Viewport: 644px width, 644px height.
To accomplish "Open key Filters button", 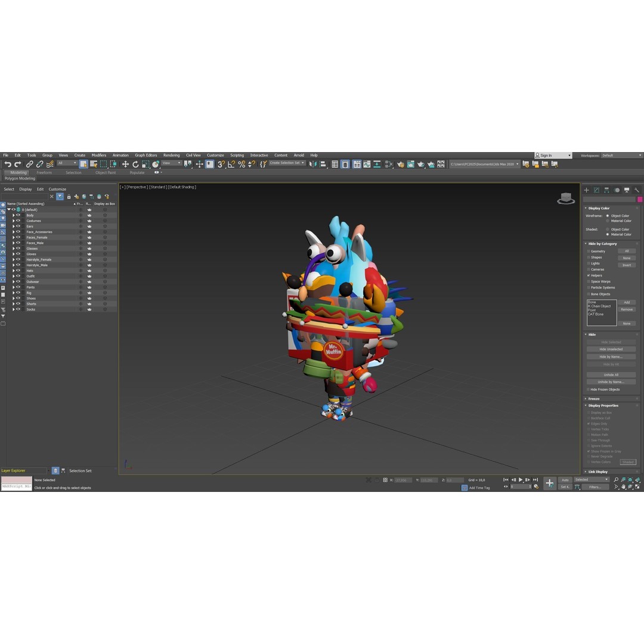I will (x=595, y=487).
